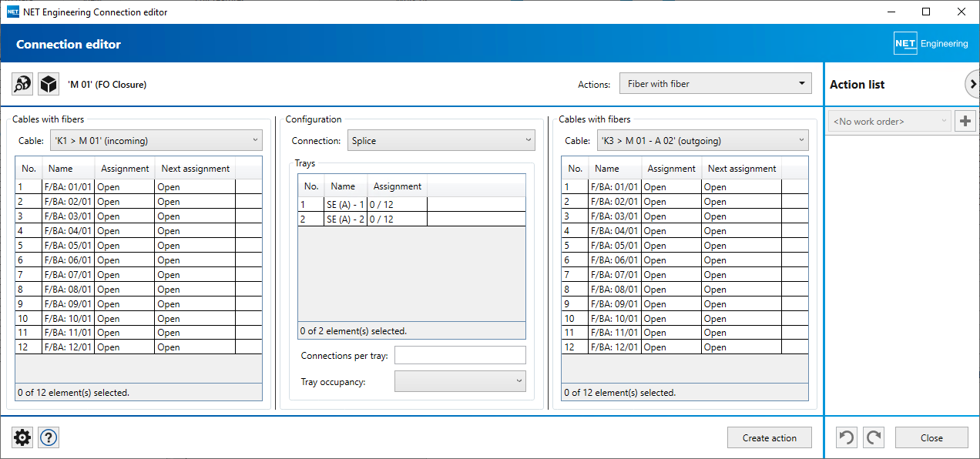Sort Trays table by Name column header
Viewport: 980px width, 459px height.
click(345, 186)
